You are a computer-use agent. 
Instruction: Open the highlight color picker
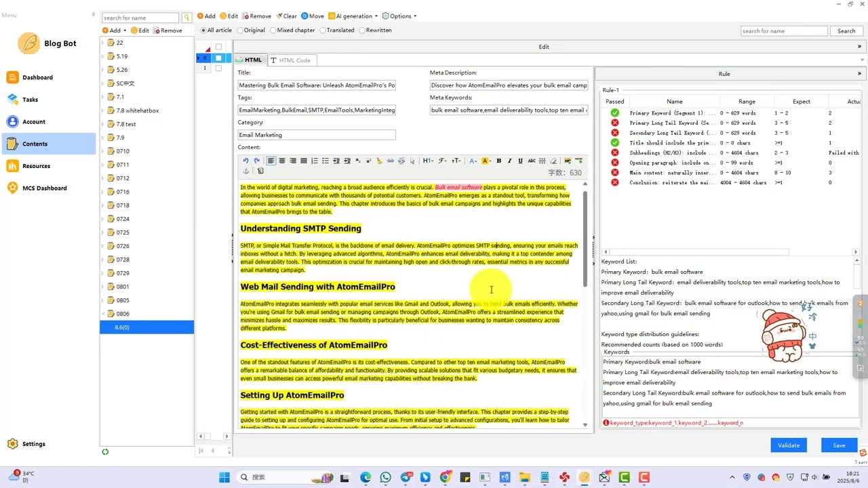point(486,161)
